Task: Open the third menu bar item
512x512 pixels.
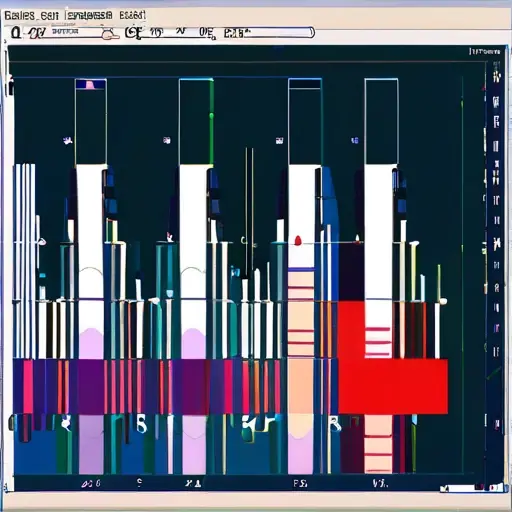Action: point(88,16)
